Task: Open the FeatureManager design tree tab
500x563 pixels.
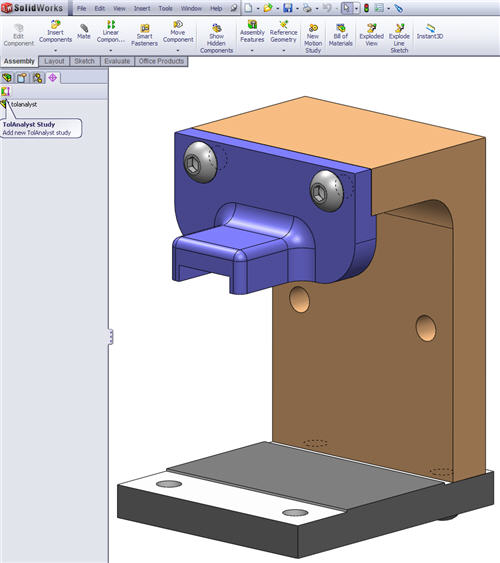Action: 7,78
